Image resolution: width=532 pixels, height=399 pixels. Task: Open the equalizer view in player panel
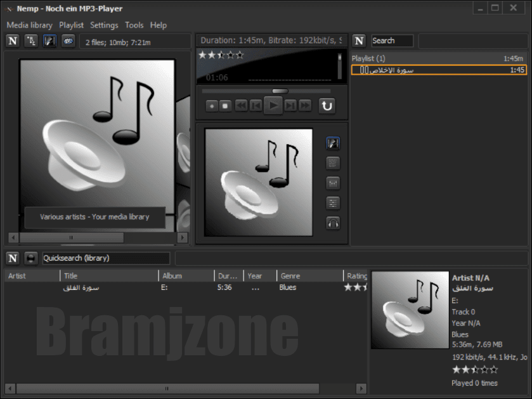coord(333,183)
